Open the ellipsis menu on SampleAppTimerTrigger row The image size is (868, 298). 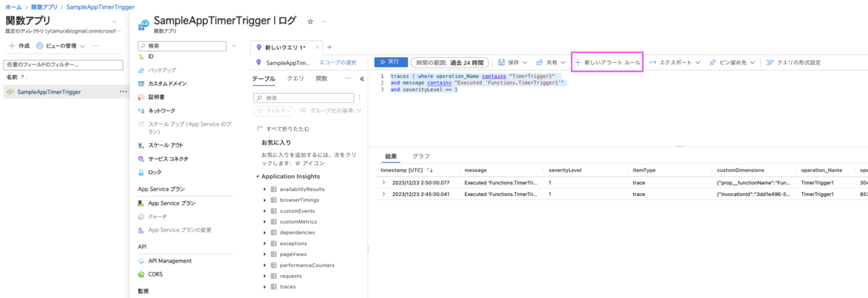pos(122,92)
